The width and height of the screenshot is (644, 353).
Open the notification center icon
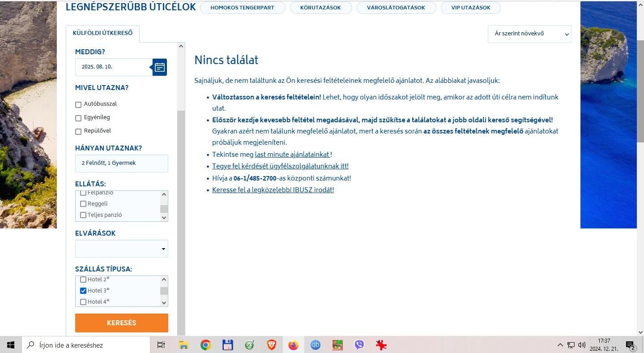pos(631,345)
